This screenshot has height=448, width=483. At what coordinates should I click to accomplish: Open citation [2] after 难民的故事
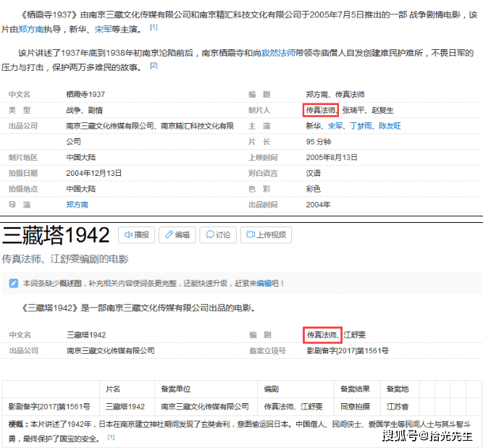tap(154, 65)
